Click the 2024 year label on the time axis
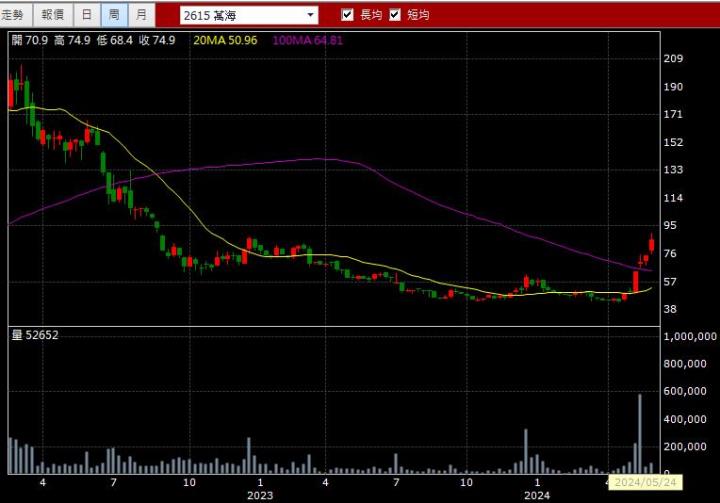This screenshot has height=503, width=720. tap(537, 495)
